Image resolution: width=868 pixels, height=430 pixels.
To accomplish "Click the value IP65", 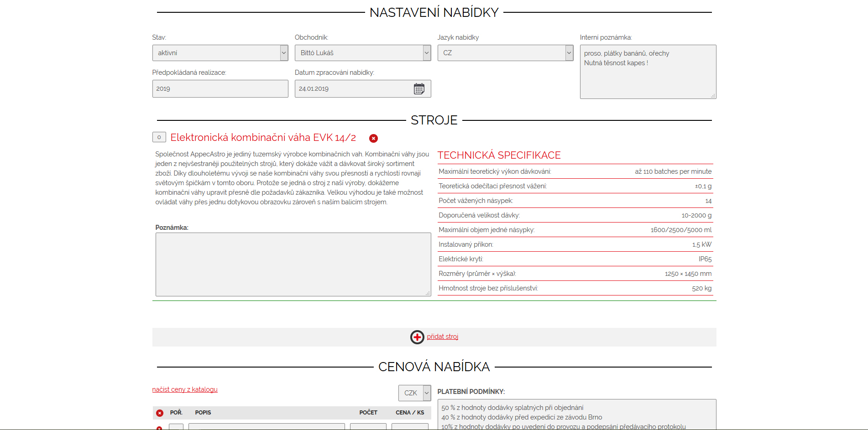I will point(705,259).
